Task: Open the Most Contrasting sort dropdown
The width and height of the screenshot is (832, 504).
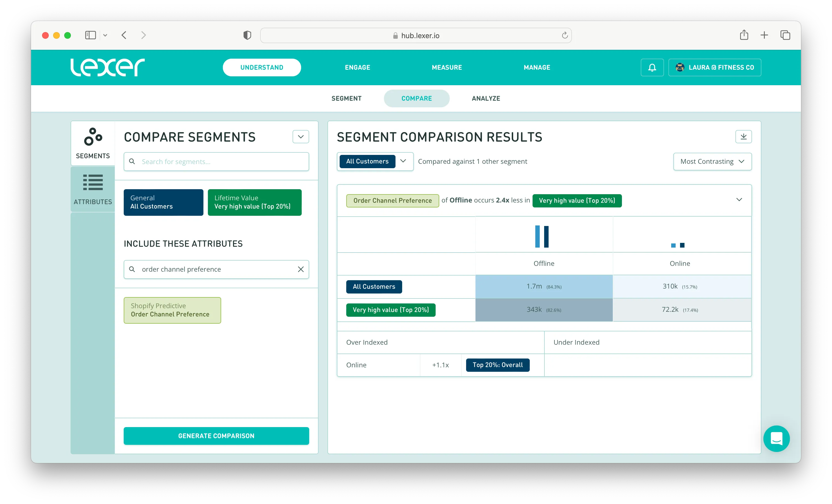Action: (x=712, y=161)
